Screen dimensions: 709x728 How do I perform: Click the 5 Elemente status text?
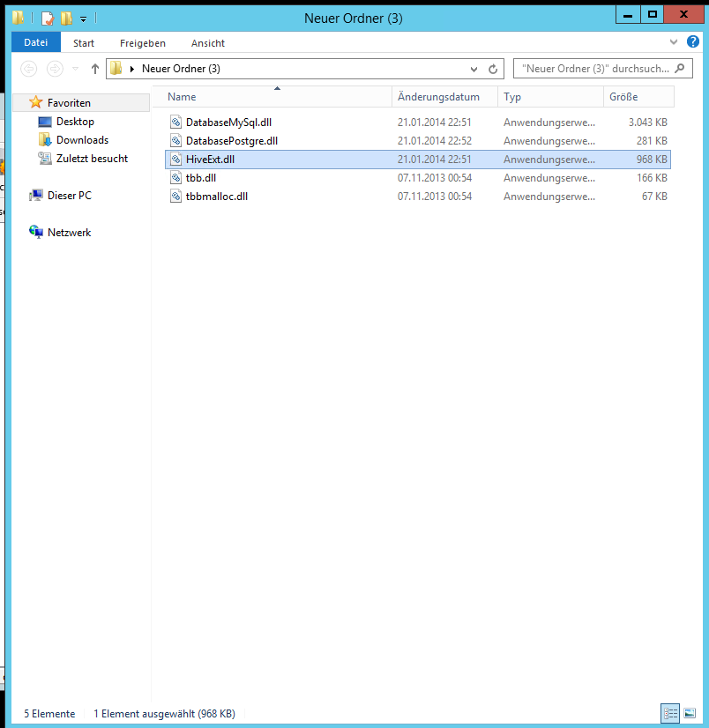point(49,714)
